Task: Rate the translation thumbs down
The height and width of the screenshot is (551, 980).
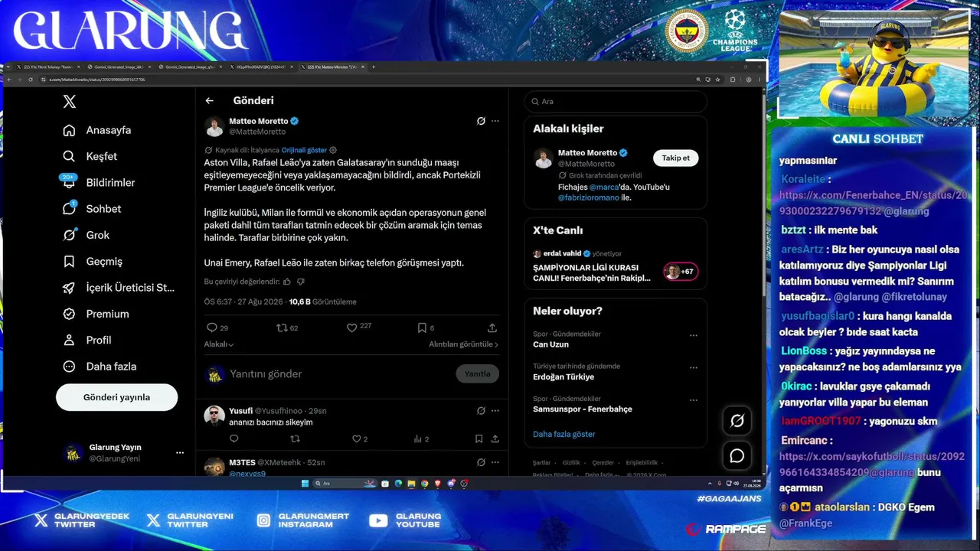Action: point(301,282)
